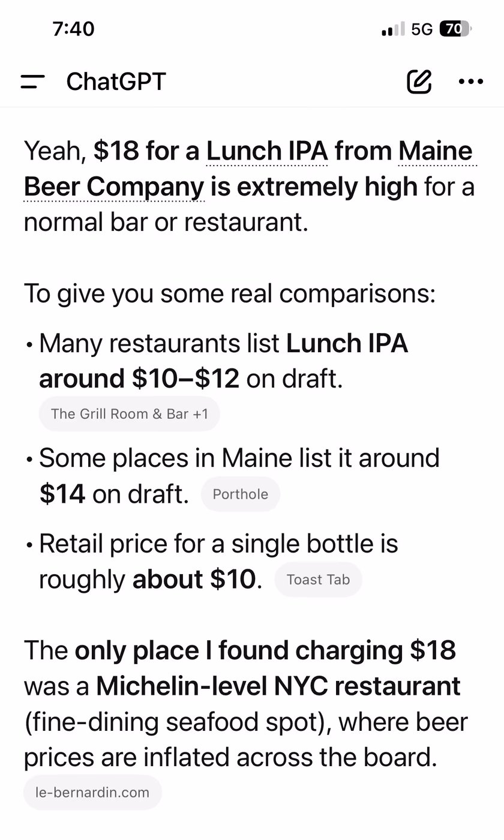Screen dimensions: 504x840
Task: Tap the cellular signal bars icon
Action: coord(393,29)
